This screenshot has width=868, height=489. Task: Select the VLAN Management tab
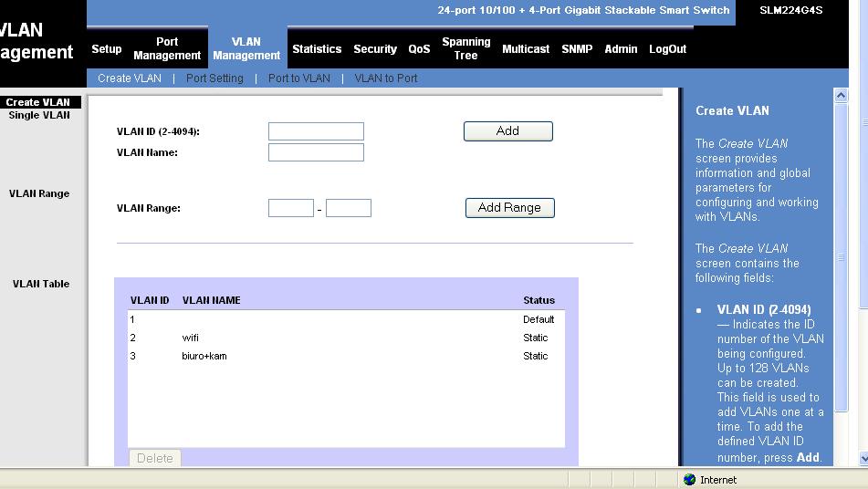tap(246, 48)
